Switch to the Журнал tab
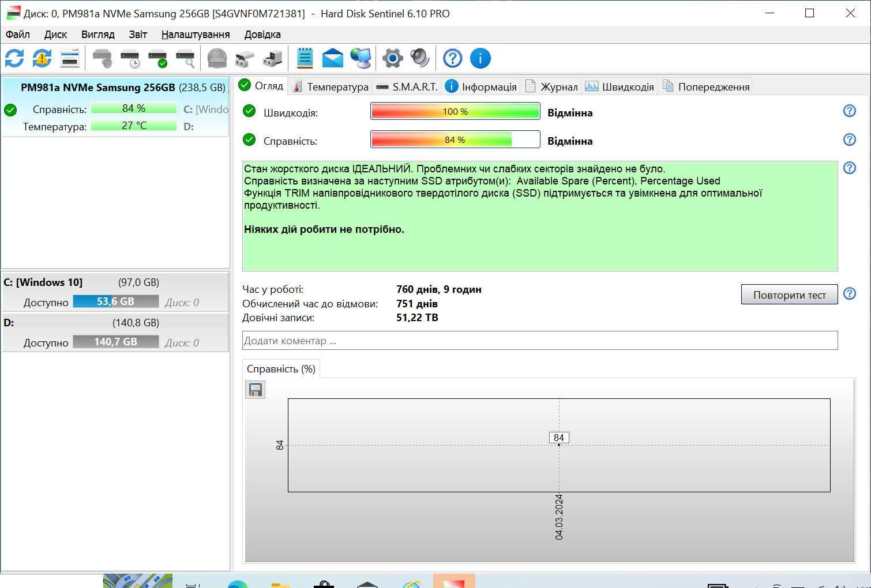The height and width of the screenshot is (588, 871). [x=551, y=86]
